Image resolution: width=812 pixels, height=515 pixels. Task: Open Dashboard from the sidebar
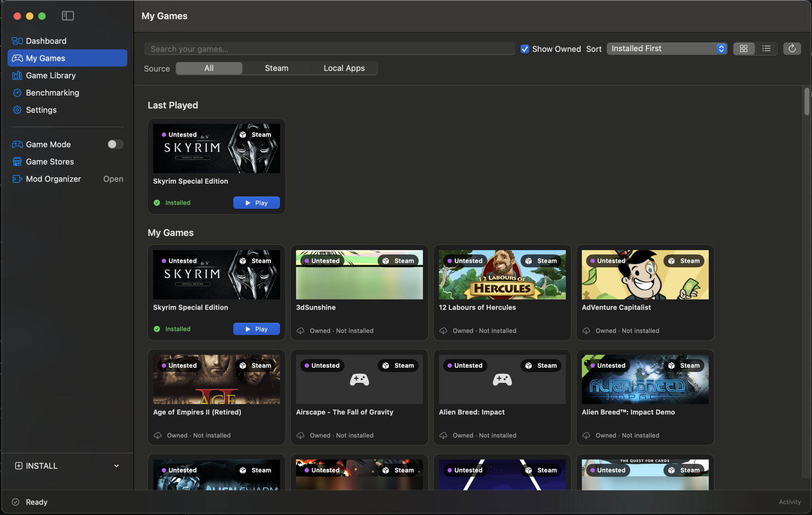[x=67, y=41]
